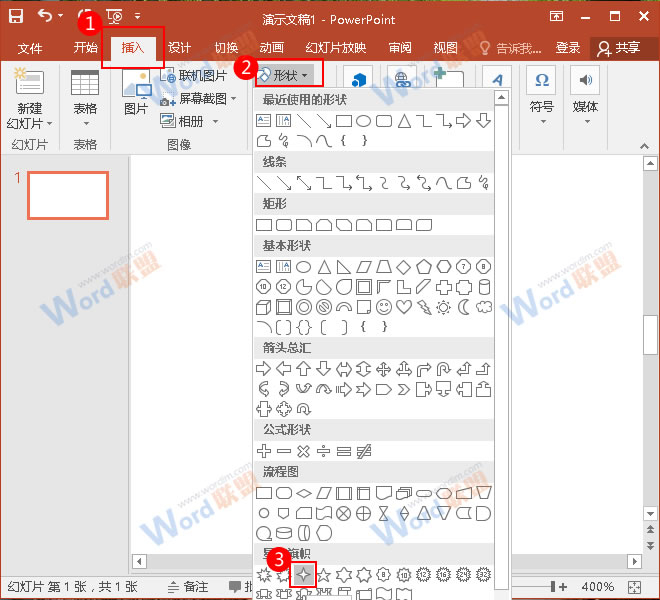Pick the division sign formula shape
The width and height of the screenshot is (660, 600).
[x=324, y=450]
